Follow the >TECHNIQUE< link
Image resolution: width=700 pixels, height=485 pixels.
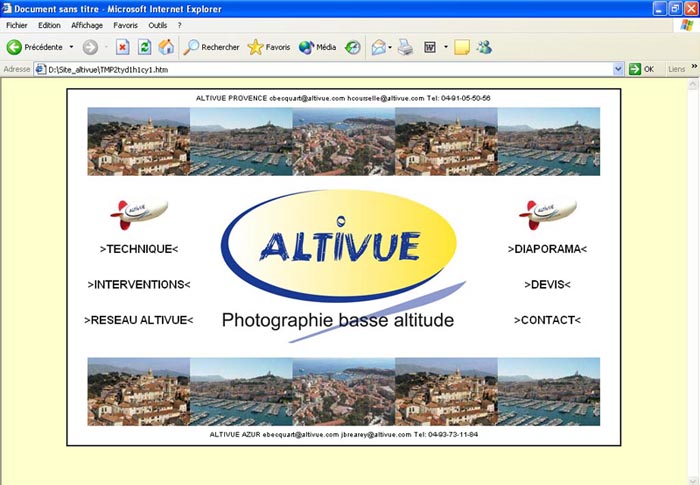pos(139,249)
